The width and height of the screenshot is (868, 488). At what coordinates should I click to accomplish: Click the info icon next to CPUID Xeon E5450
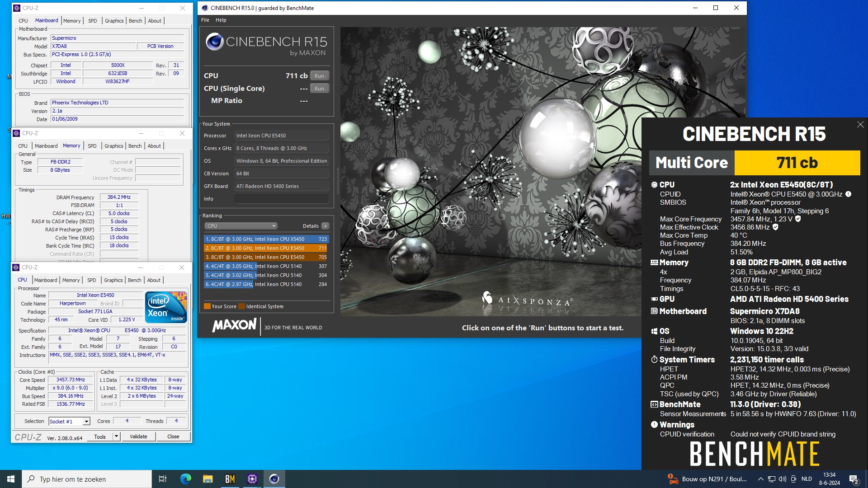point(849,194)
